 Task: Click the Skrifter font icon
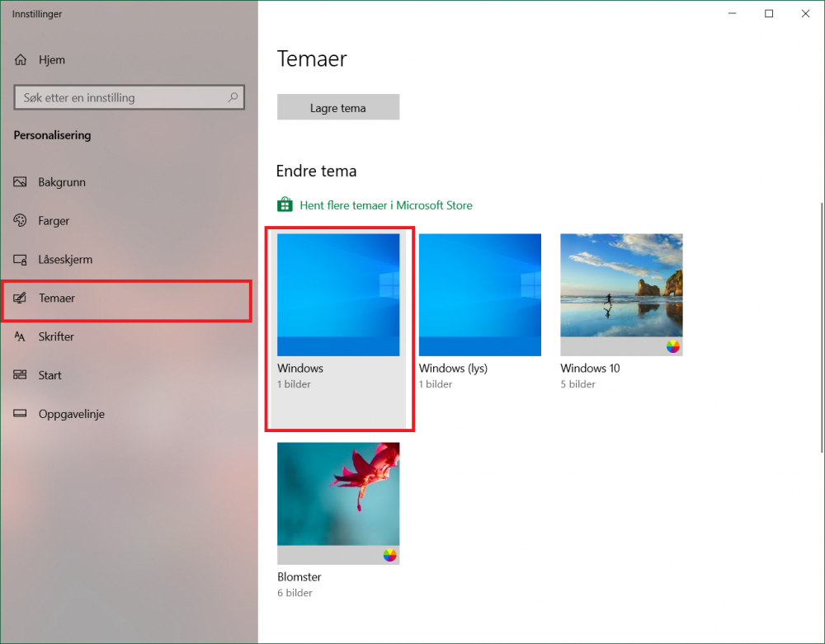[20, 336]
